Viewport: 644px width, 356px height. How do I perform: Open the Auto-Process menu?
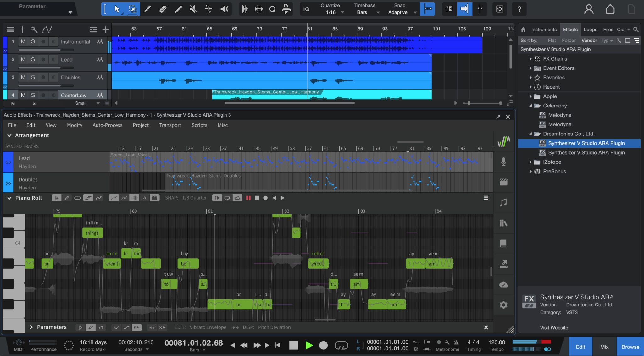point(107,125)
